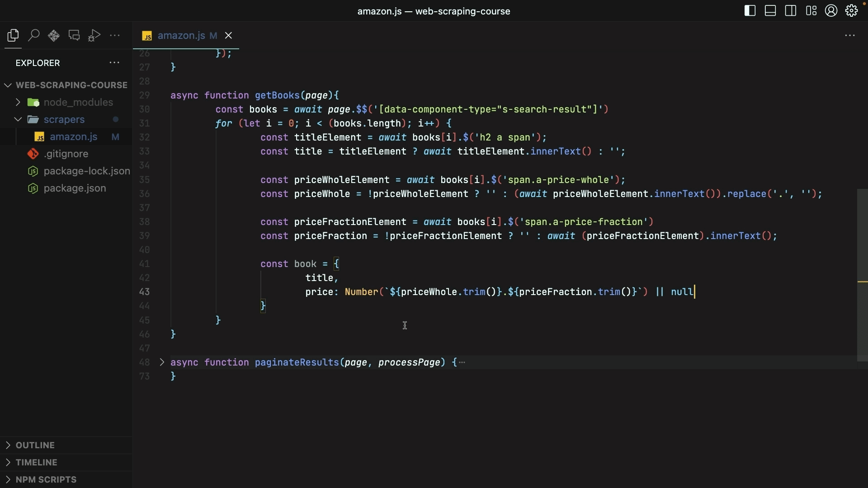Image resolution: width=868 pixels, height=488 pixels.
Task: Click the EXPLORER panel title
Action: click(x=38, y=63)
